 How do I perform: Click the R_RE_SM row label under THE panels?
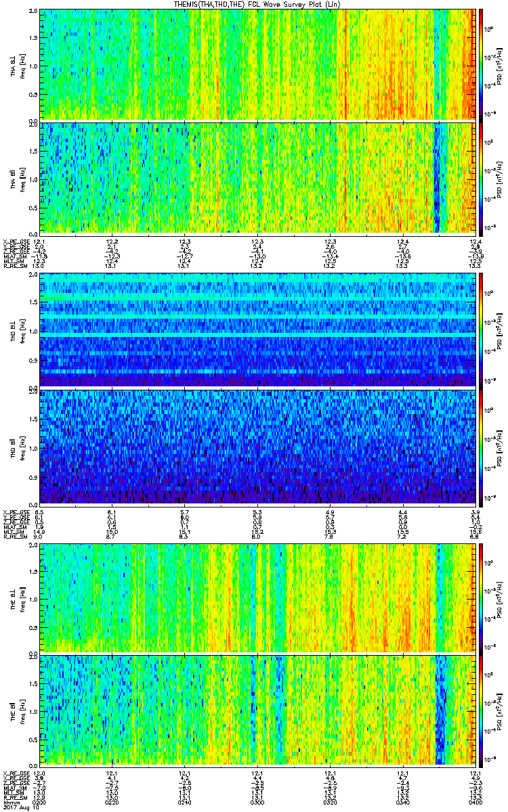point(15,796)
